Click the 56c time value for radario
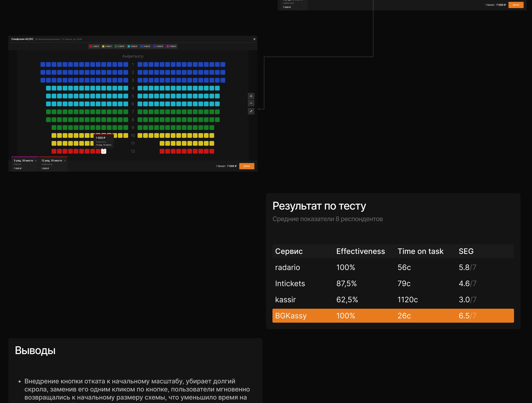 [x=404, y=267]
